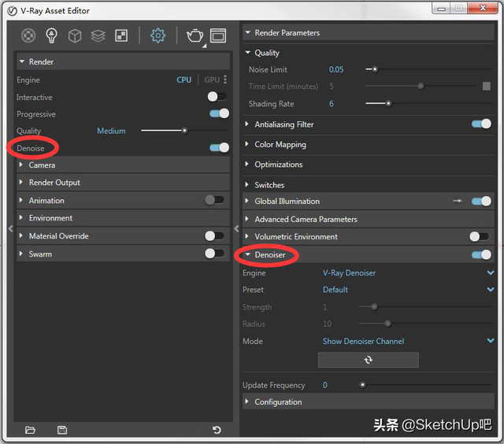The width and height of the screenshot is (504, 444).
Task: Toggle the Denoise switch in Render section
Action: pyautogui.click(x=219, y=147)
